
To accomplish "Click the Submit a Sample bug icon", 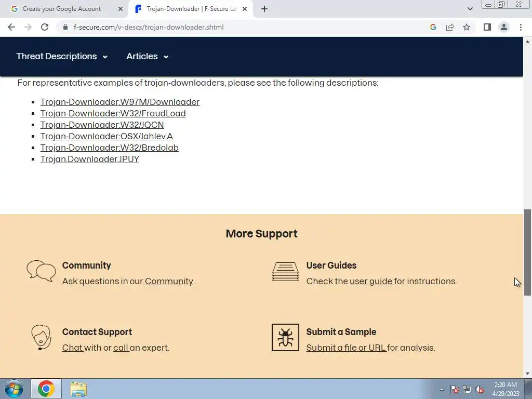I will 285,337.
